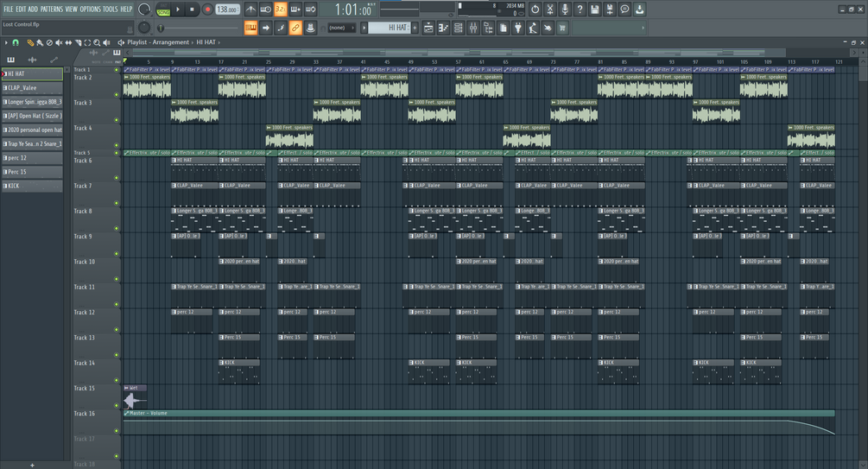This screenshot has height=469, width=868.
Task: Open the PATTERNS menu
Action: coord(52,9)
